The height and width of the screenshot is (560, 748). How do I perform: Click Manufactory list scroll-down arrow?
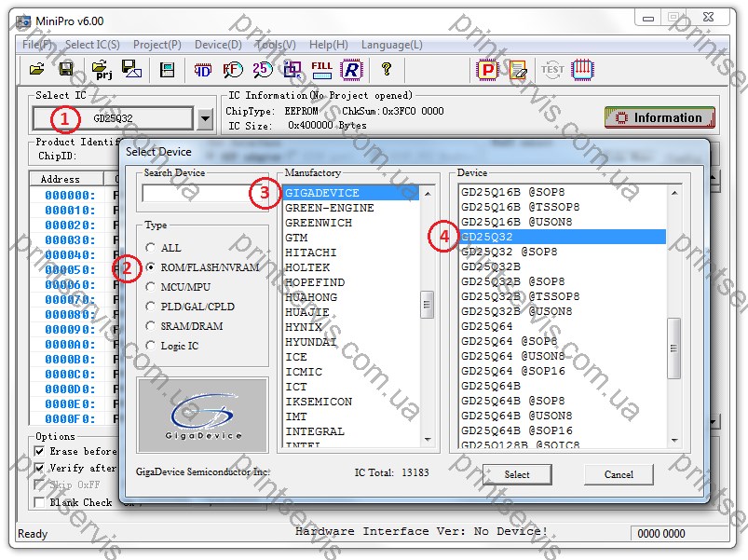click(428, 439)
